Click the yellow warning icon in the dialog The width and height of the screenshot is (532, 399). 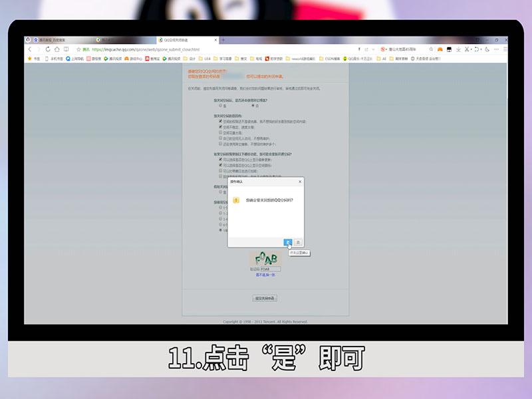coord(236,200)
